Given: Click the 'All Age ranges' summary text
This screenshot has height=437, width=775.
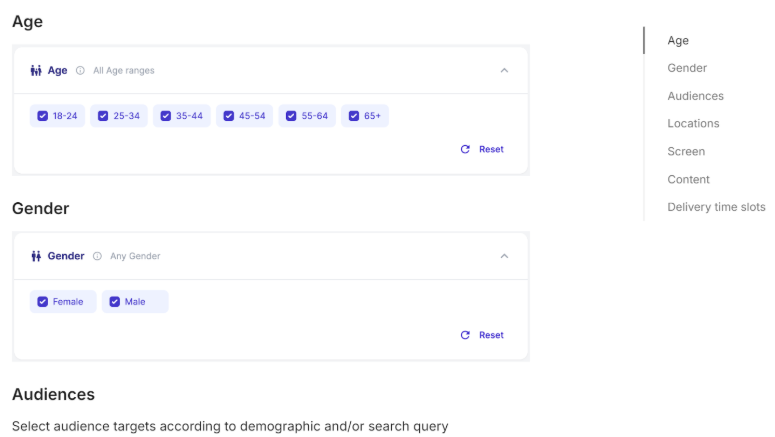Looking at the screenshot, I should pos(124,71).
